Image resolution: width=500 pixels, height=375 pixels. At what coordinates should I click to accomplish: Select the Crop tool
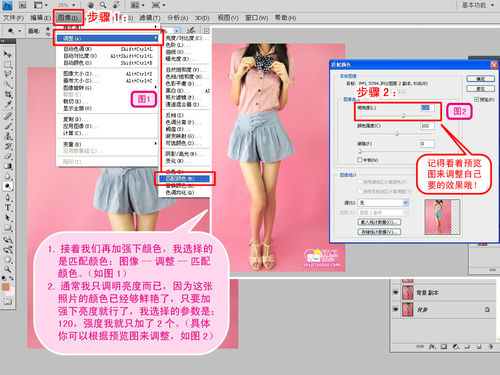coord(7,95)
